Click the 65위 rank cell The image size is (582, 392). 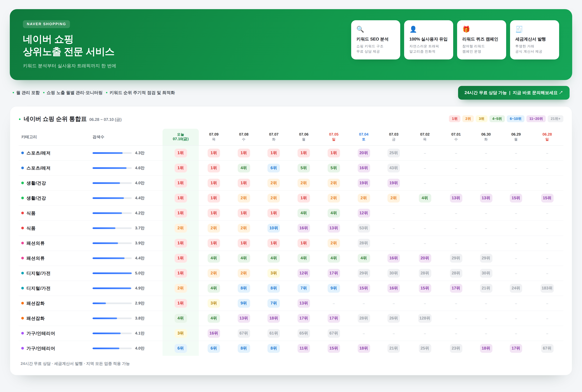pyautogui.click(x=304, y=333)
